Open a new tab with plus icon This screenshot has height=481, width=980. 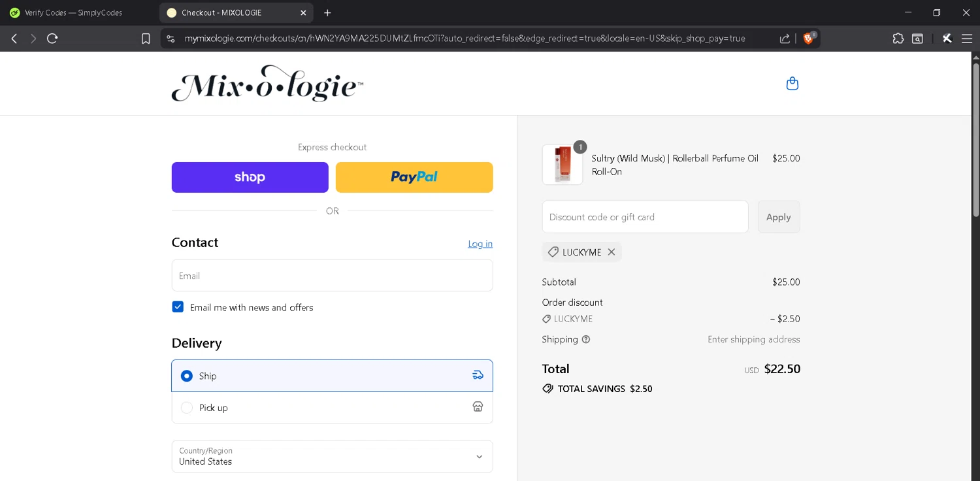point(327,12)
